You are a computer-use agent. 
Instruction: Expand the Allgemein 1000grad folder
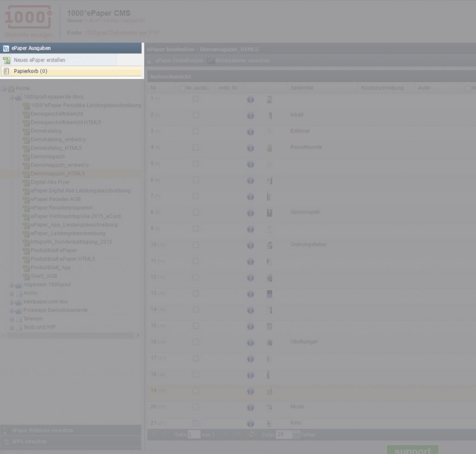tap(12, 285)
